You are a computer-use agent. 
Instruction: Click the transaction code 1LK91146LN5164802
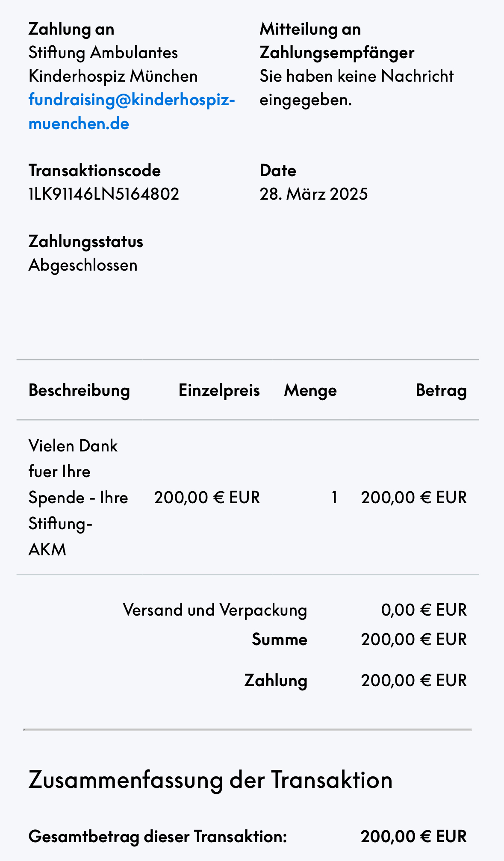[x=104, y=194]
